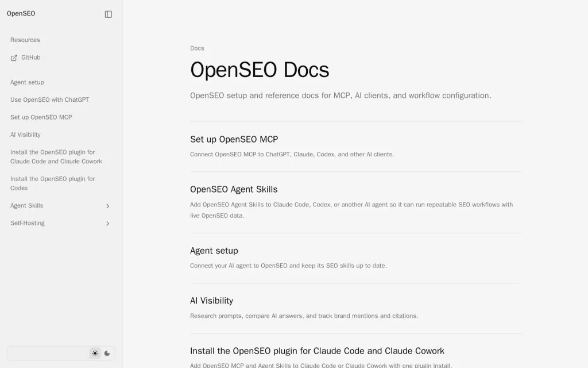
Task: Open Set up OpenSEO MCP in sidebar
Action: [x=41, y=117]
